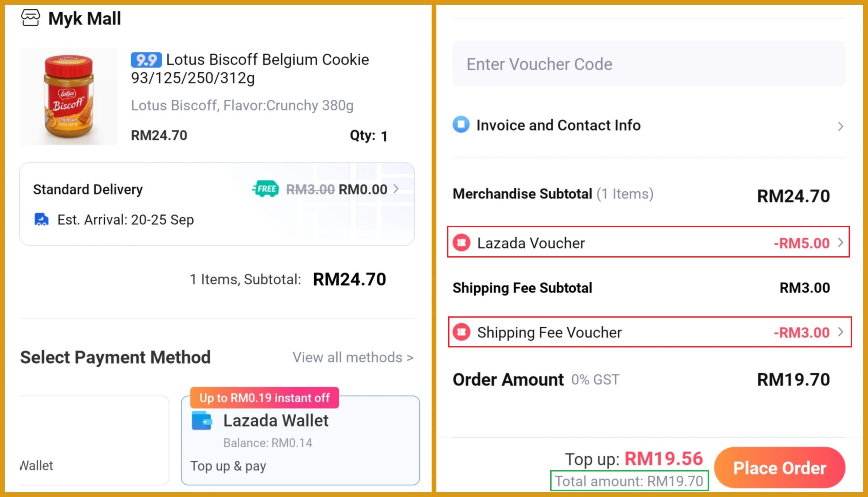
Task: Open Shipping Fee Voucher selection chevron
Action: coord(841,332)
